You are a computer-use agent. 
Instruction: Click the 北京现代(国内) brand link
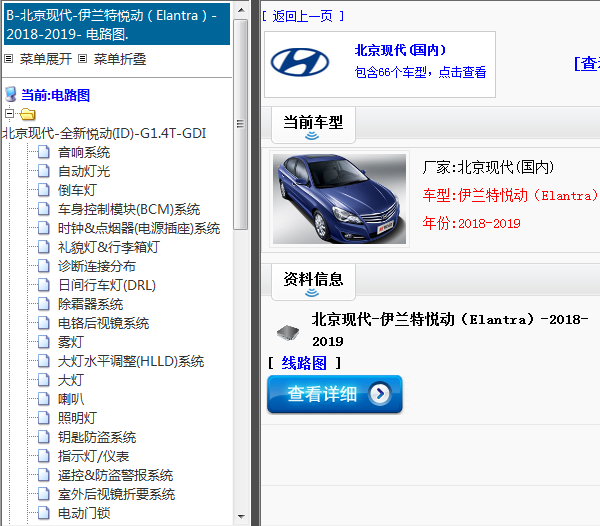[x=400, y=50]
